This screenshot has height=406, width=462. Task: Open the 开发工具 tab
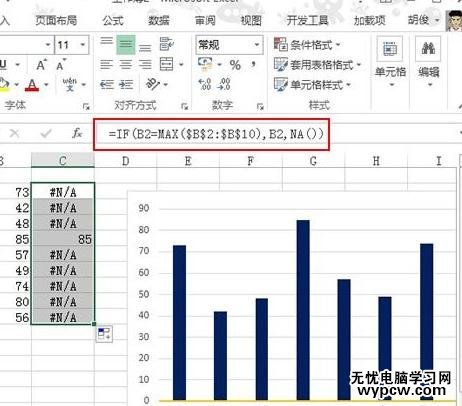click(307, 21)
